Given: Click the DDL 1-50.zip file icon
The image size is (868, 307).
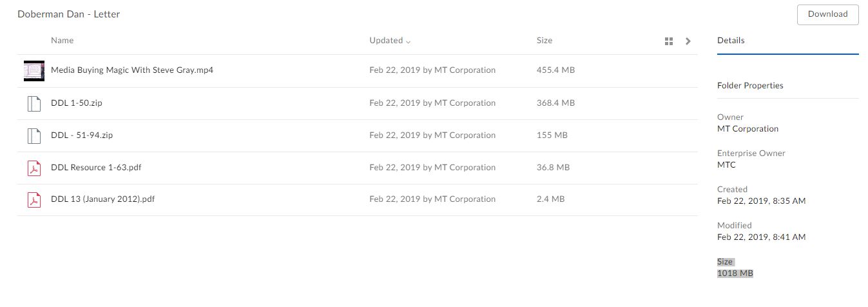Looking at the screenshot, I should coord(34,103).
